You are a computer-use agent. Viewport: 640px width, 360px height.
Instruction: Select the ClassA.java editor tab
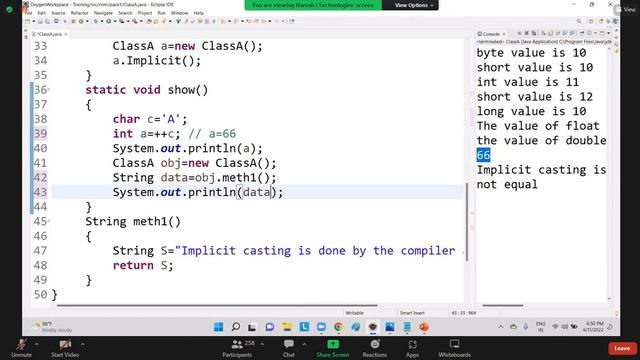[49, 34]
